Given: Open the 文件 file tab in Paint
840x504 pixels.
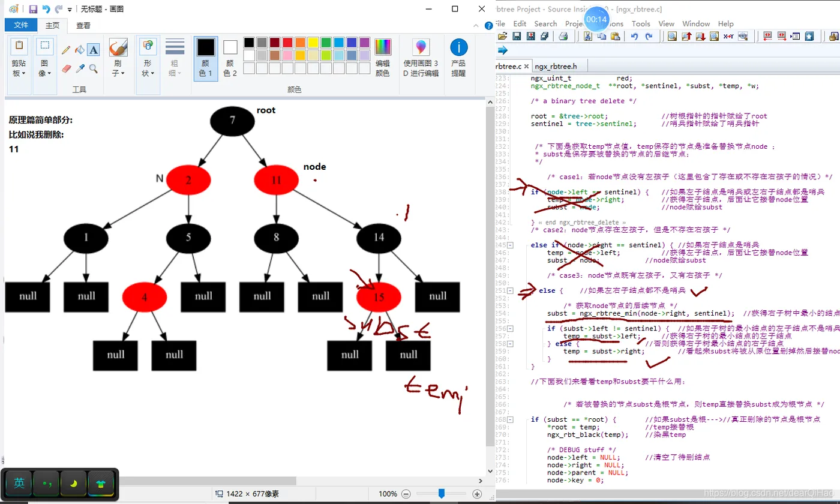Looking at the screenshot, I should tap(21, 25).
